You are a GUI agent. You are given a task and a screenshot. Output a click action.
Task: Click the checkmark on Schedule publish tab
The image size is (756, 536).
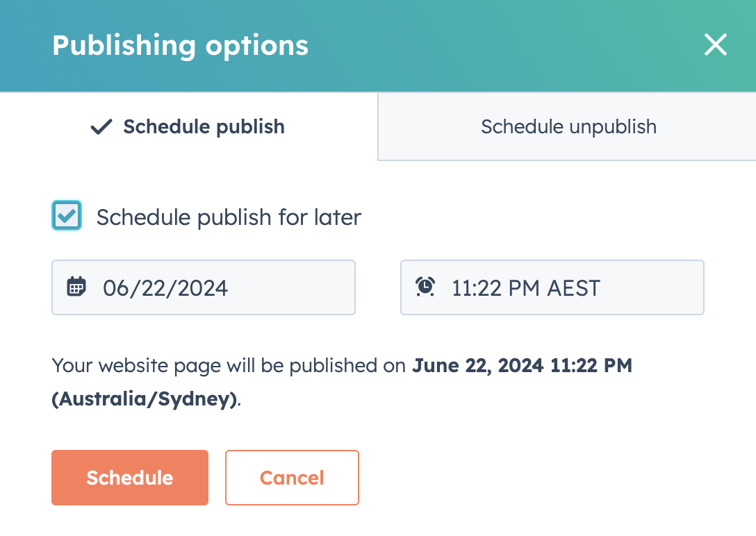tap(100, 126)
